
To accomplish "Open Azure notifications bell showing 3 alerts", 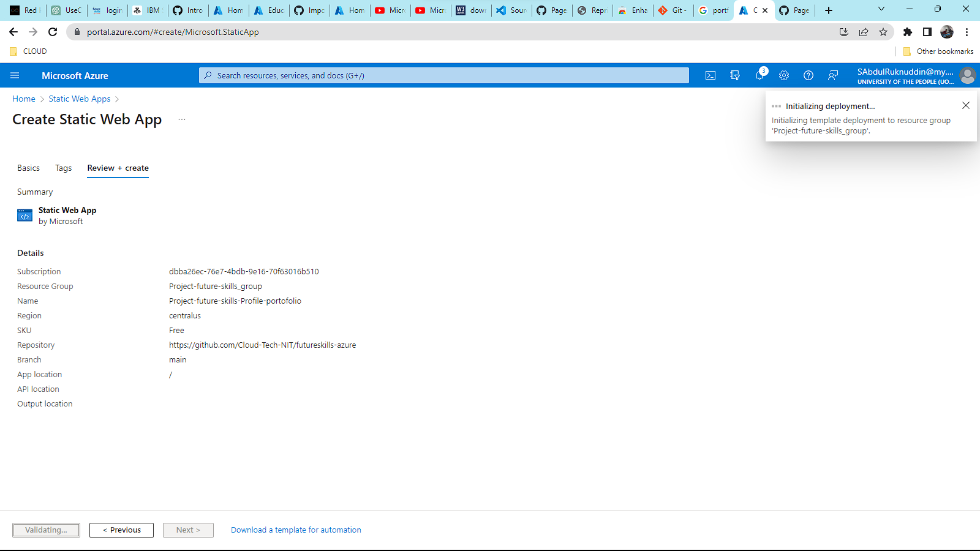I will pyautogui.click(x=759, y=75).
